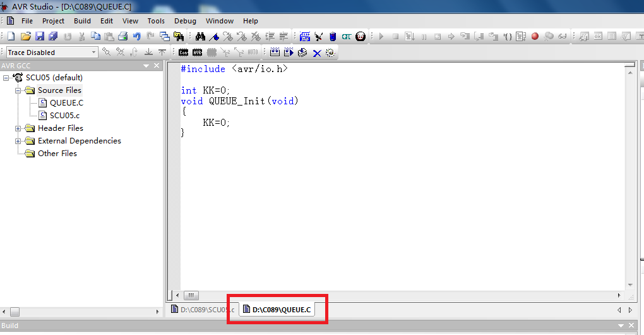Expand the External Dependencies folder
Image resolution: width=644 pixels, height=335 pixels.
point(18,141)
